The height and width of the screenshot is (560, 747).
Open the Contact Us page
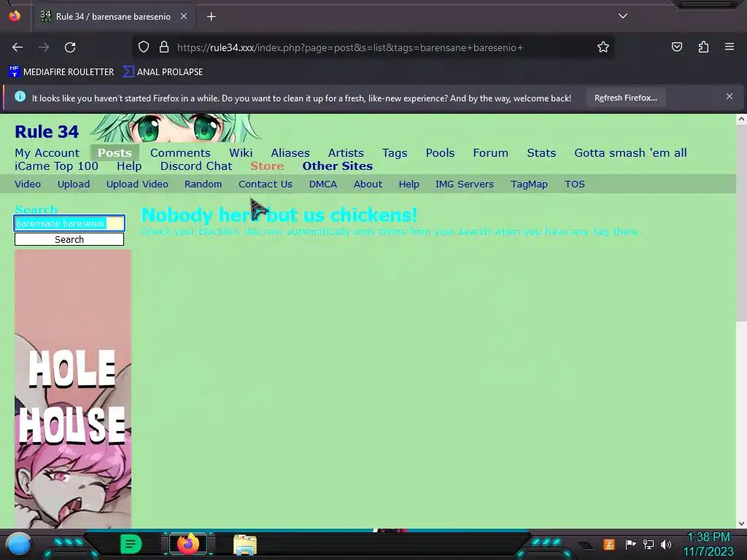266,184
